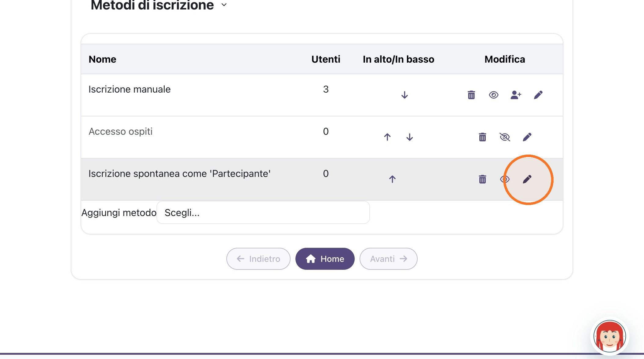The width and height of the screenshot is (644, 359).
Task: Select Iscrizione spontanea come 'Partecipante' text
Action: [x=179, y=174]
